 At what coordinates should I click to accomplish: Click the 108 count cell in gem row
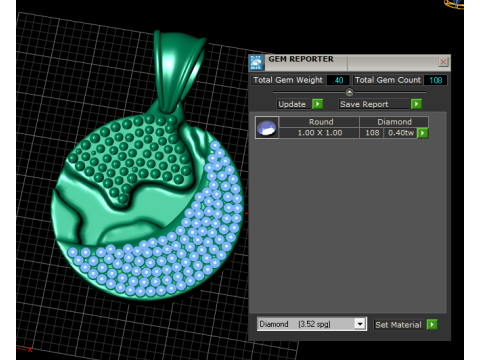pyautogui.click(x=372, y=133)
